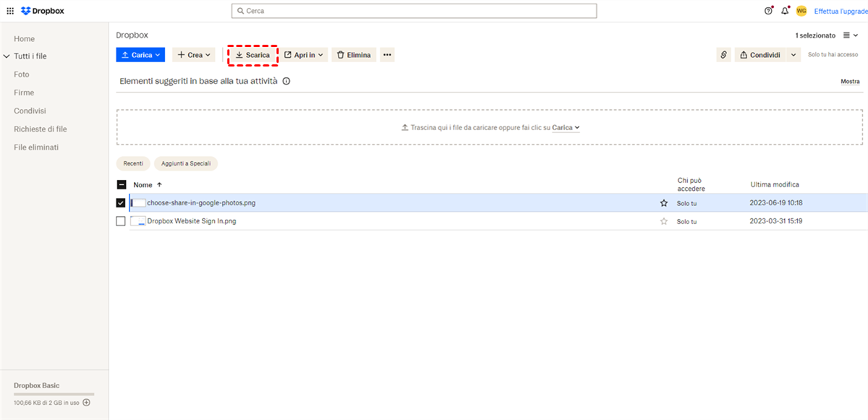Star the choose-share-in-google-photos.png file
The height and width of the screenshot is (420, 868).
tap(664, 203)
